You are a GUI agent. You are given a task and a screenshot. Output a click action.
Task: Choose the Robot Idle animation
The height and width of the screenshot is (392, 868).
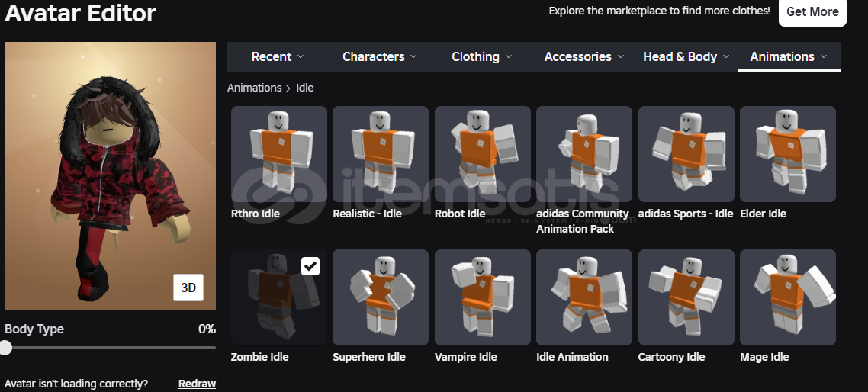tap(482, 154)
